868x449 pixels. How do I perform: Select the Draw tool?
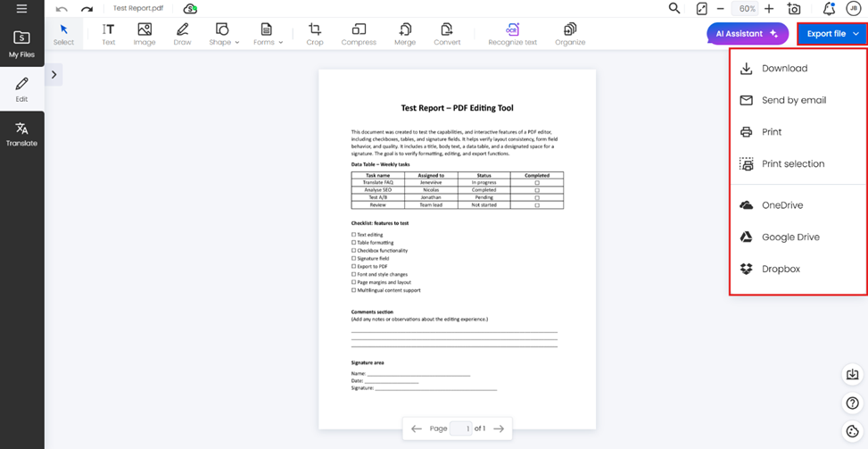[182, 34]
